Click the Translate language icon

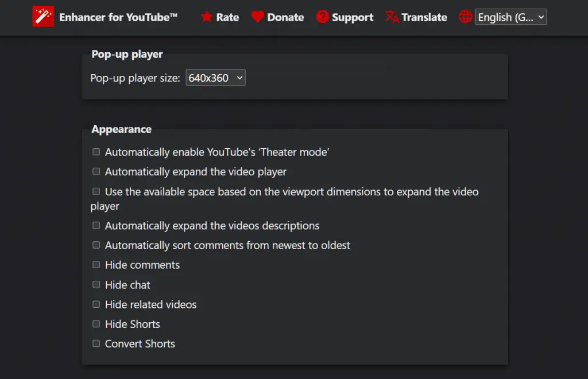pyautogui.click(x=392, y=17)
